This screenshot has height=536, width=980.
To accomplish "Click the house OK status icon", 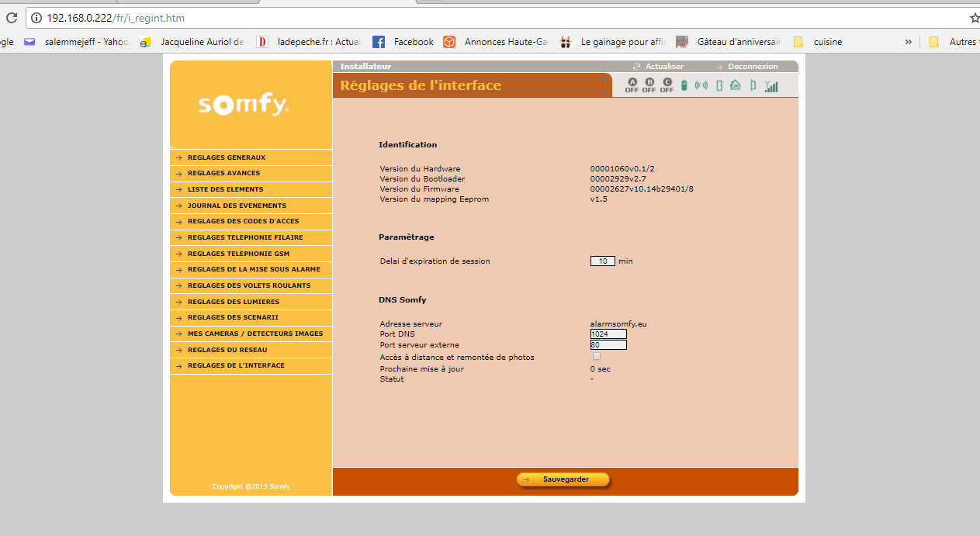I will pos(735,85).
